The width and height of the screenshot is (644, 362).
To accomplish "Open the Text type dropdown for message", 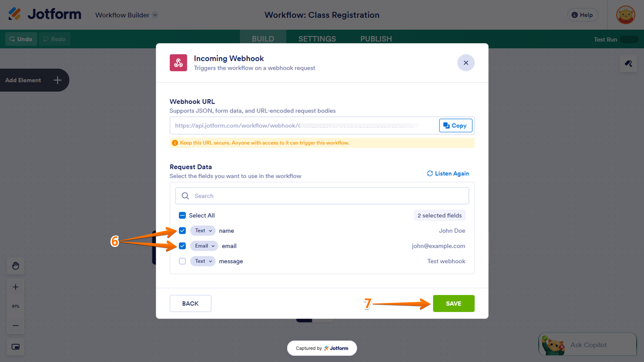I will [203, 261].
